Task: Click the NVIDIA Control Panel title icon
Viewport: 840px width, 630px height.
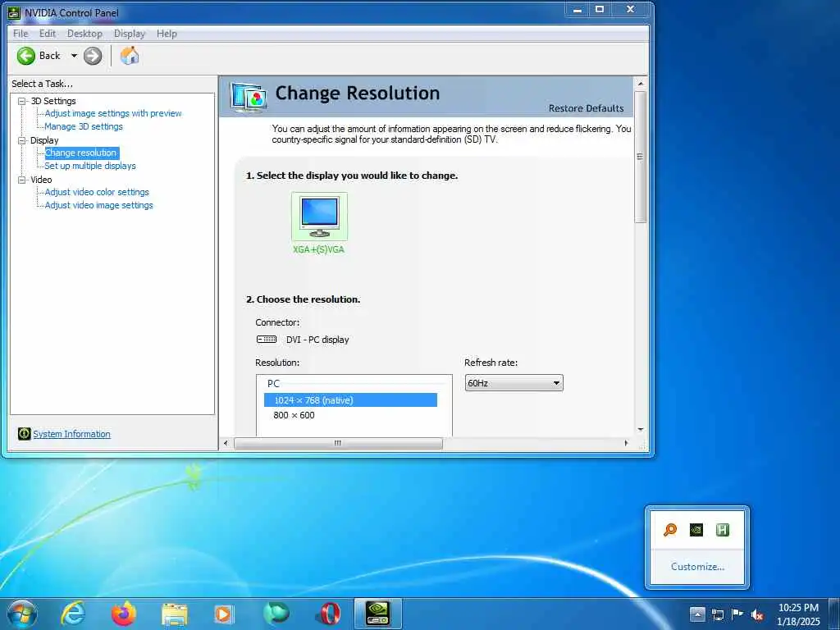Action: tap(14, 12)
